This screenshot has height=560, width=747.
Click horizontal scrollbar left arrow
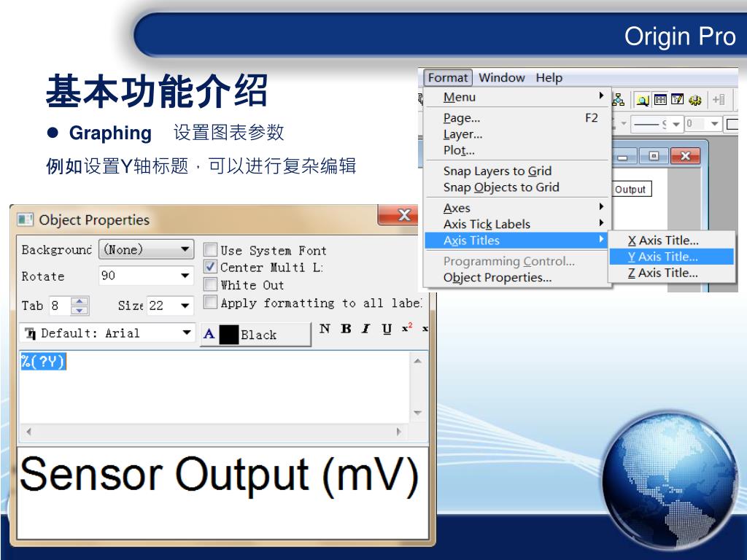(x=29, y=432)
